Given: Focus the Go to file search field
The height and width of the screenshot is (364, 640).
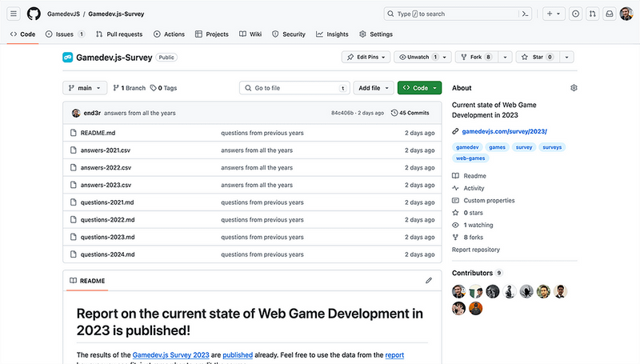Looking at the screenshot, I should pos(294,88).
